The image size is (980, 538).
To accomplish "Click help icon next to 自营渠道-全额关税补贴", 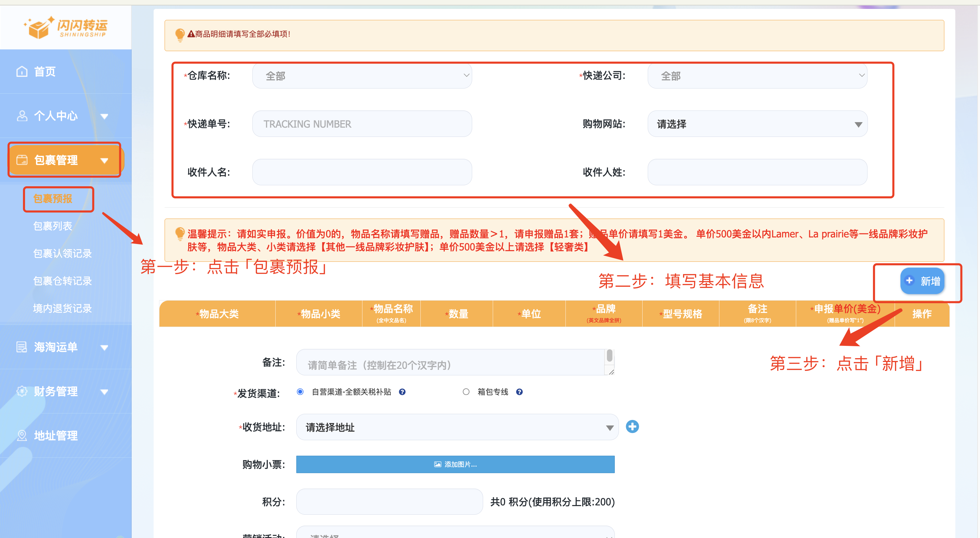I will coord(402,392).
